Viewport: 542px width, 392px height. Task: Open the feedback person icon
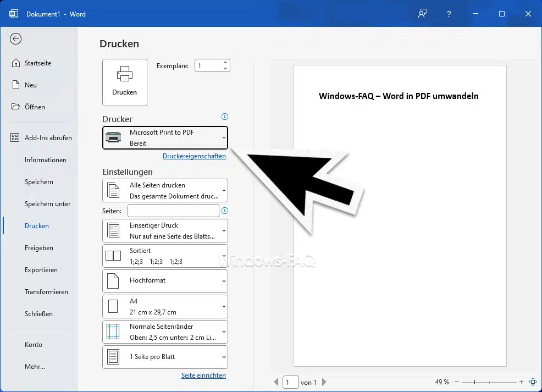[422, 14]
